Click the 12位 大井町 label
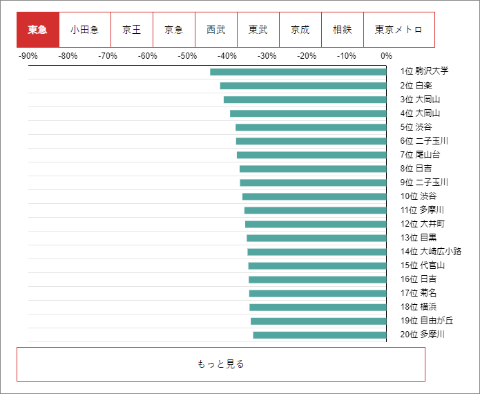 coord(422,224)
